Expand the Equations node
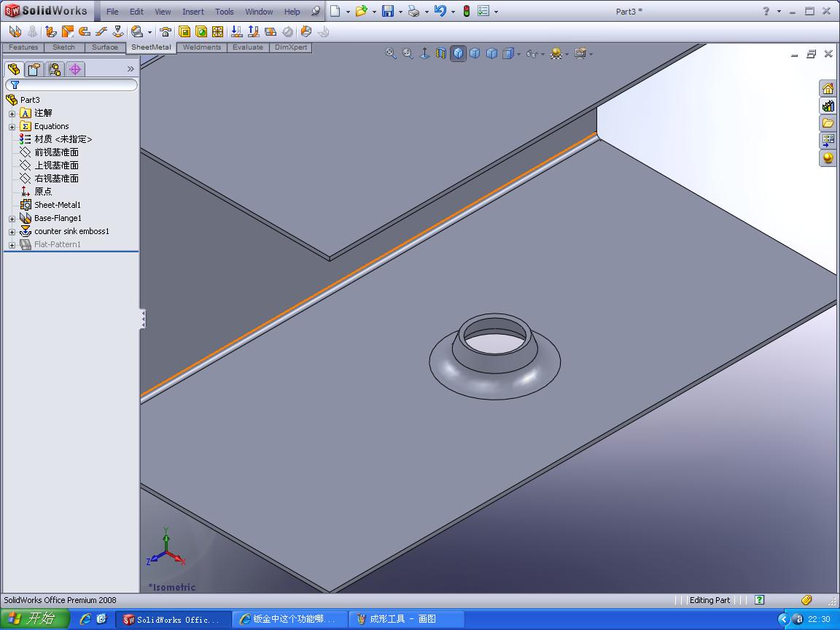This screenshot has width=840, height=630. pos(12,127)
